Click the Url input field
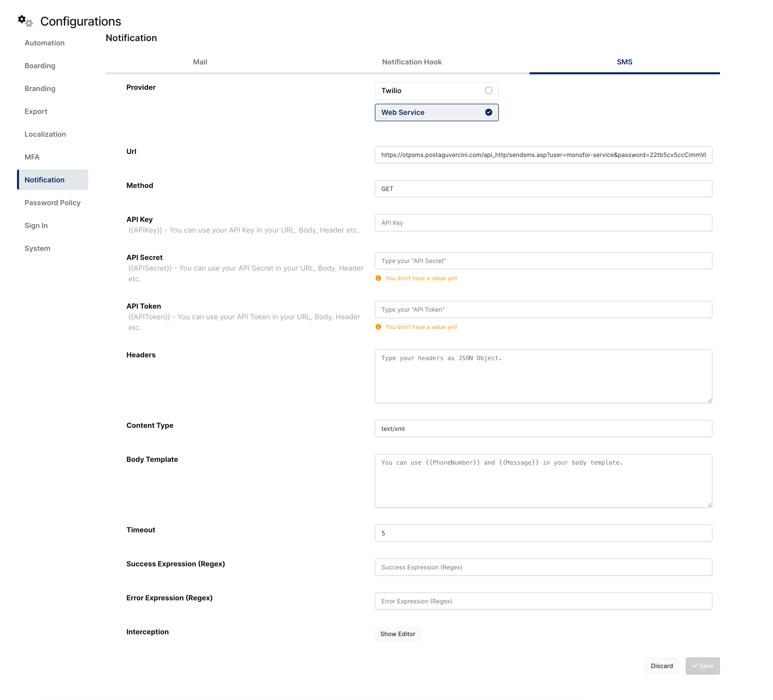773x700 pixels. 543,155
